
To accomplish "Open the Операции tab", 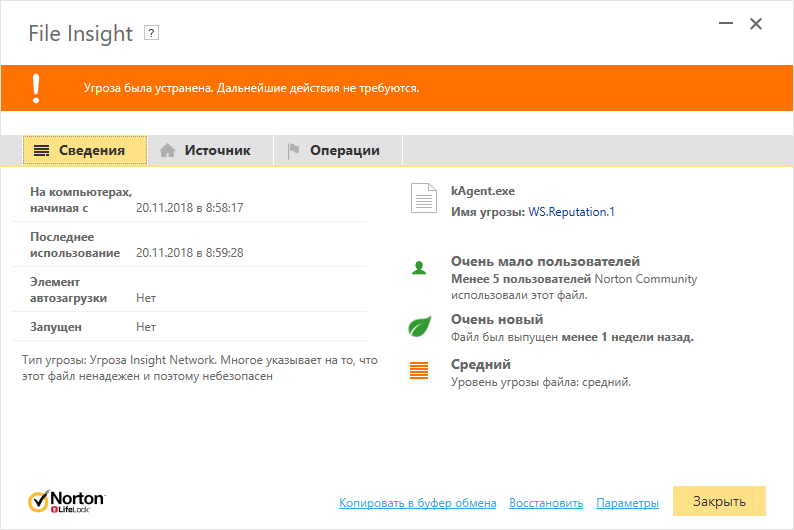I will tap(338, 150).
